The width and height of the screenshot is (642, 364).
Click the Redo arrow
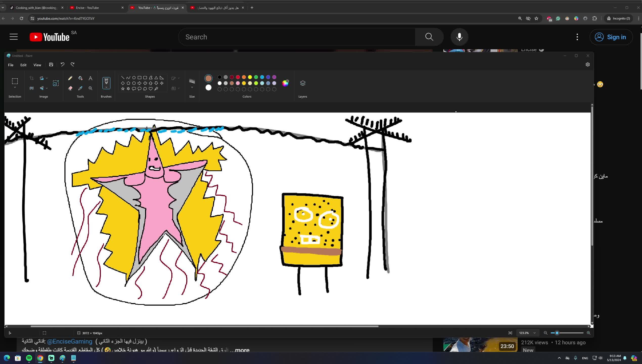[x=73, y=65]
